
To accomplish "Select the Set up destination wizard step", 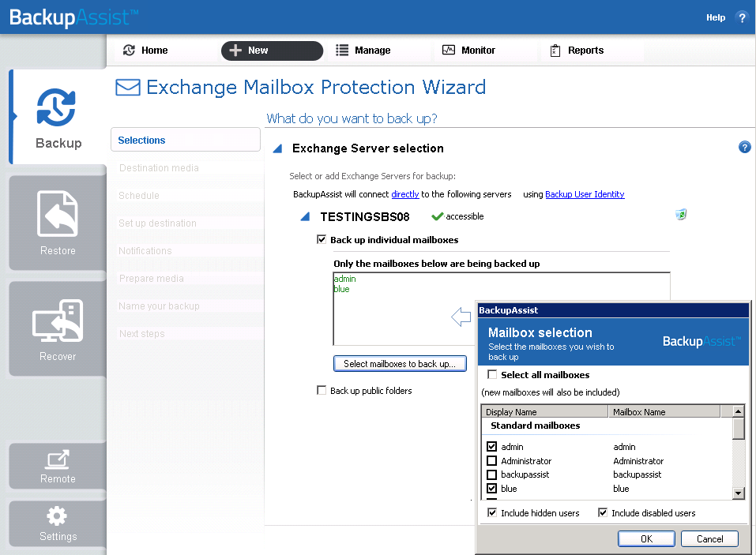I will (158, 223).
